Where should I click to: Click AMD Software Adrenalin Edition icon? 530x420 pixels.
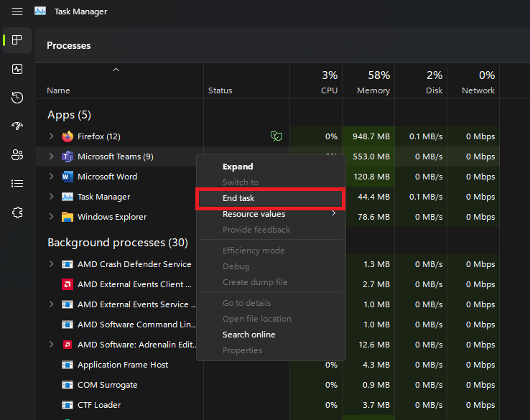click(68, 345)
